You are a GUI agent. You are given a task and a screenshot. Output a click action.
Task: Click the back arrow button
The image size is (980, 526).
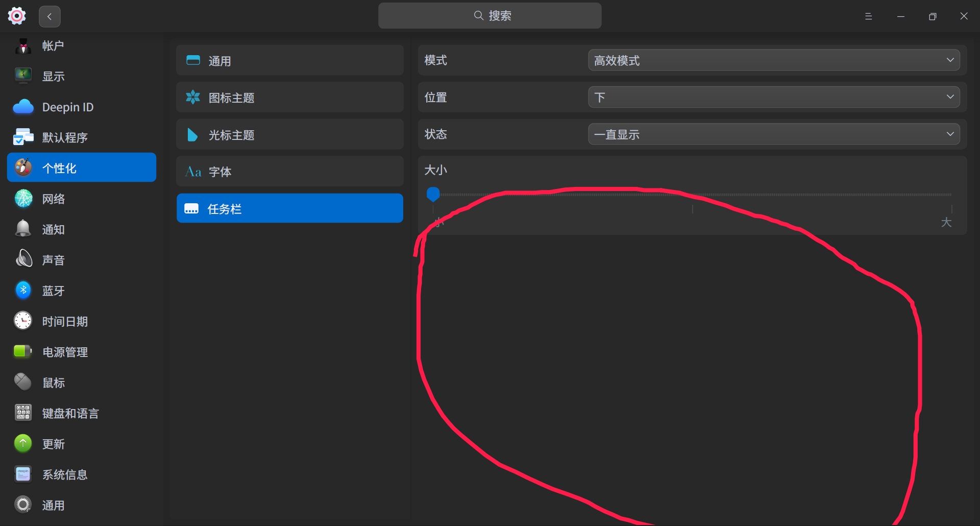pyautogui.click(x=50, y=16)
